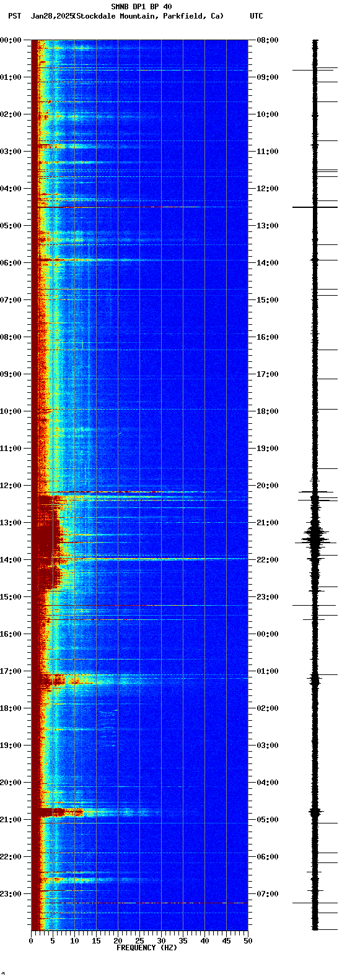Click the 0 Hz frequency axis label
The width and height of the screenshot is (342, 980).
click(x=31, y=941)
